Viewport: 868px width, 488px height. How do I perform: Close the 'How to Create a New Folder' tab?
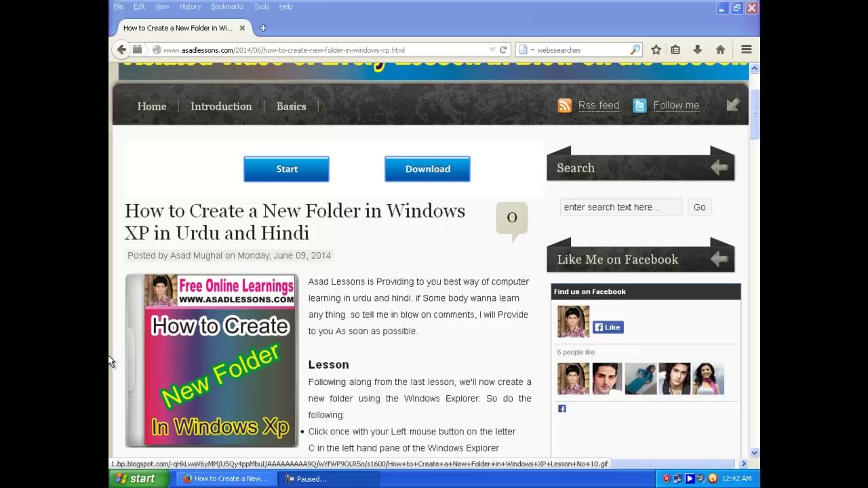click(x=241, y=28)
